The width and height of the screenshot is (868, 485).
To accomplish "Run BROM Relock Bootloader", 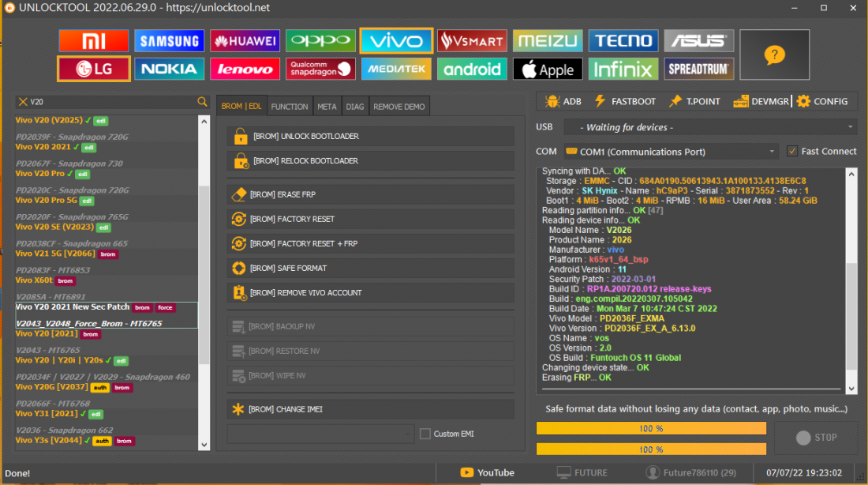I will [x=370, y=160].
